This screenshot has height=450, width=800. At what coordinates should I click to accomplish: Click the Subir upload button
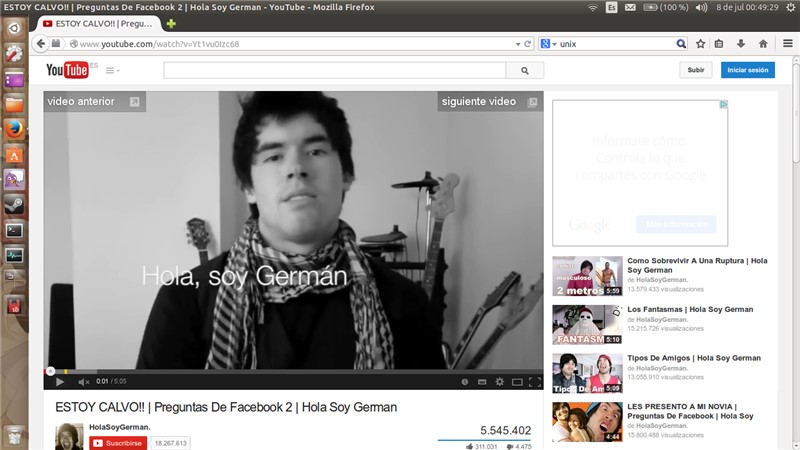click(695, 70)
